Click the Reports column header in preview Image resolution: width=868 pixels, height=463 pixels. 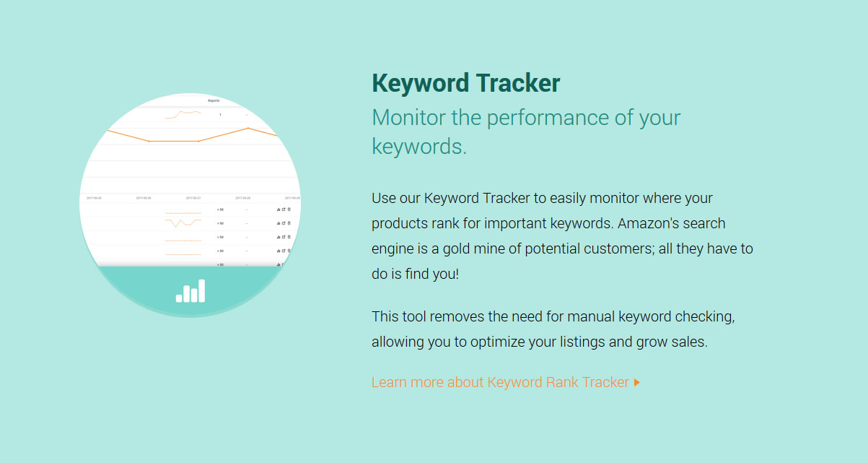click(214, 101)
